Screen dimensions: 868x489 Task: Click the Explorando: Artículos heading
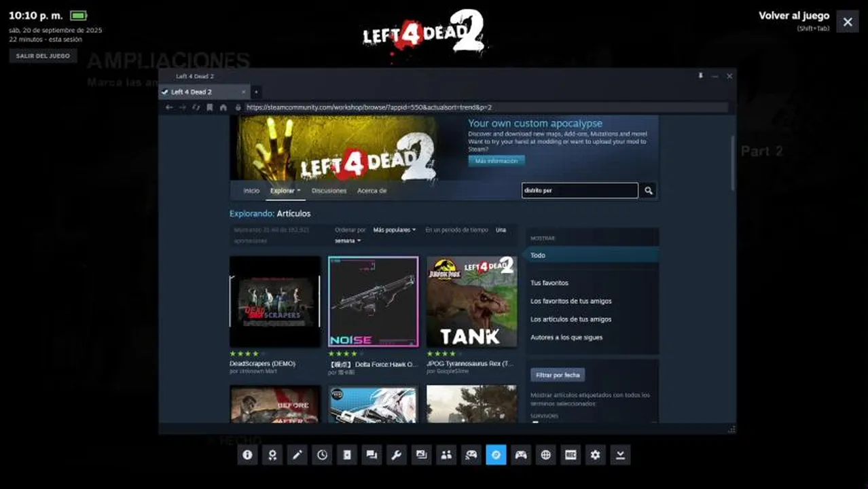tap(270, 213)
